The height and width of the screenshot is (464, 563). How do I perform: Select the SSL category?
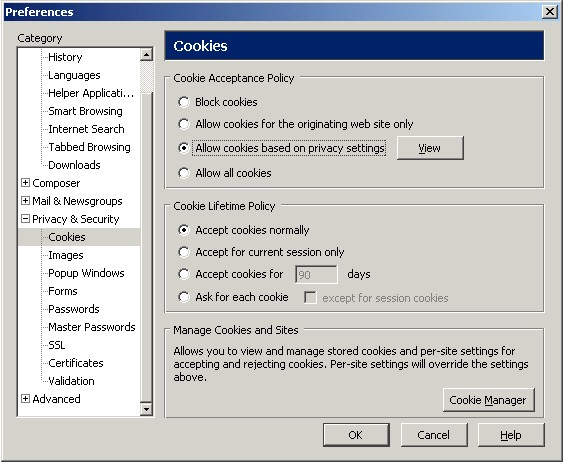click(56, 345)
